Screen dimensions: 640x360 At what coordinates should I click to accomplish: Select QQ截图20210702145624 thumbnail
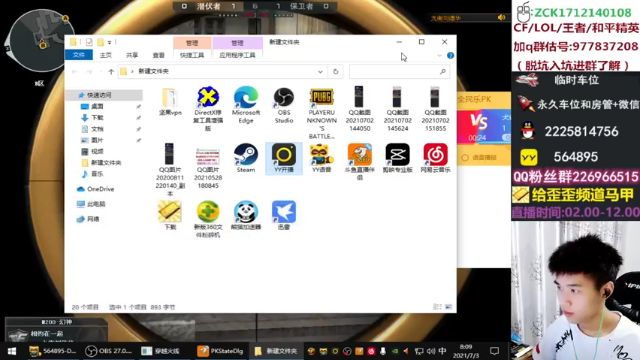397,97
